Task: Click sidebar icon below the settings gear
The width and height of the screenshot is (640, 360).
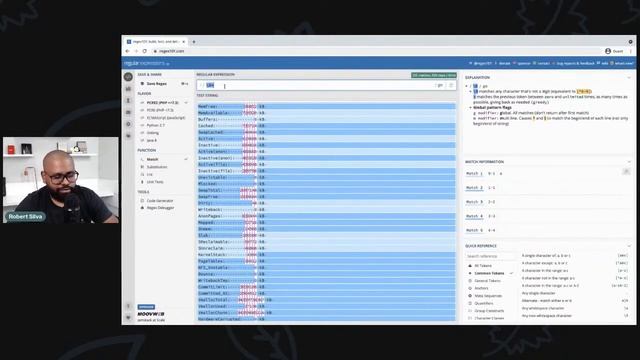Action: (x=128, y=136)
